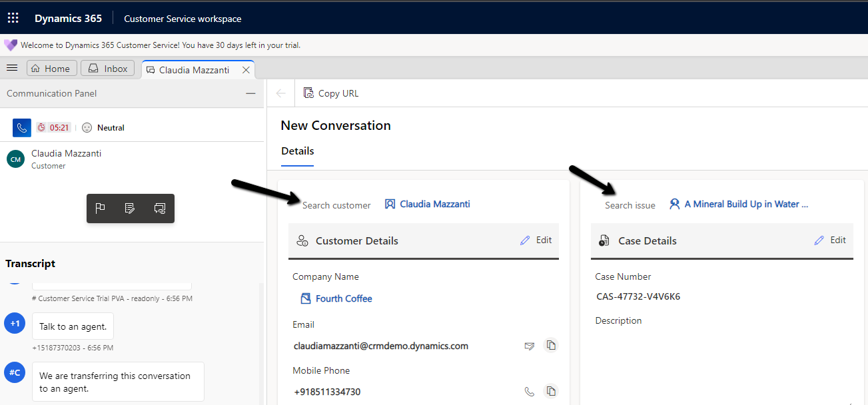The height and width of the screenshot is (405, 868).
Task: Minimize the Communication Panel
Action: click(250, 94)
